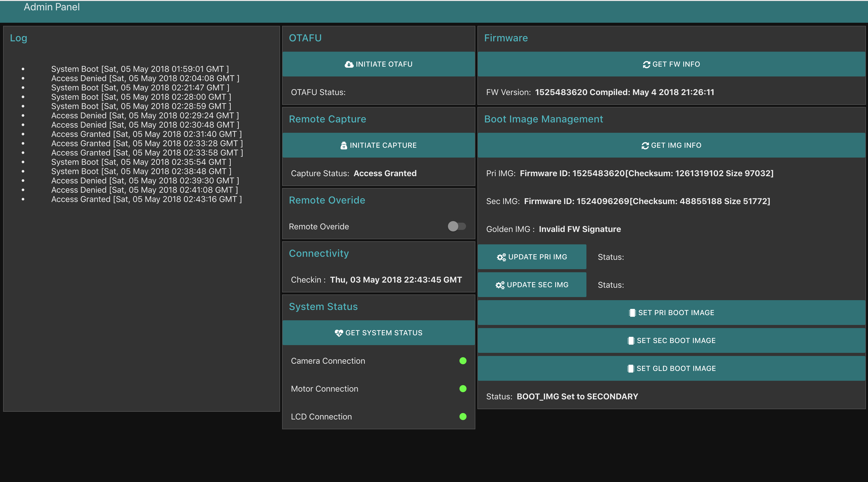Image resolution: width=868 pixels, height=482 pixels.
Task: Toggle the Remote Overide switch
Action: 456,226
